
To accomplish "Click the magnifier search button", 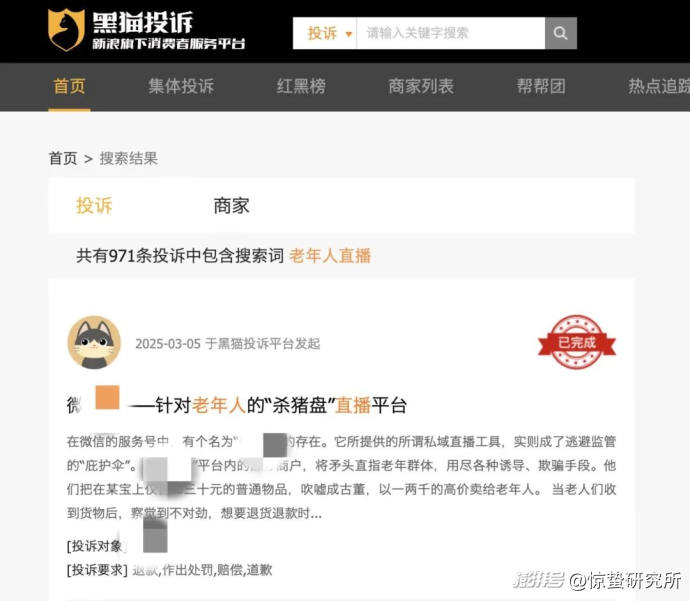I will point(561,33).
